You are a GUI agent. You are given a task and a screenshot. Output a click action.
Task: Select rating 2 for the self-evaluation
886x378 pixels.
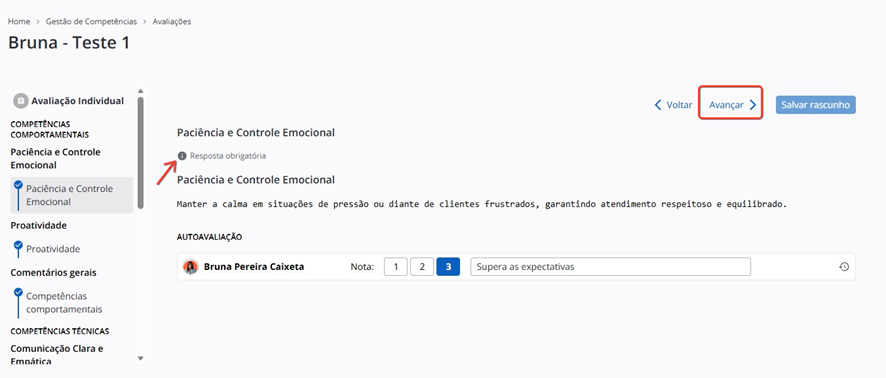[x=422, y=267]
